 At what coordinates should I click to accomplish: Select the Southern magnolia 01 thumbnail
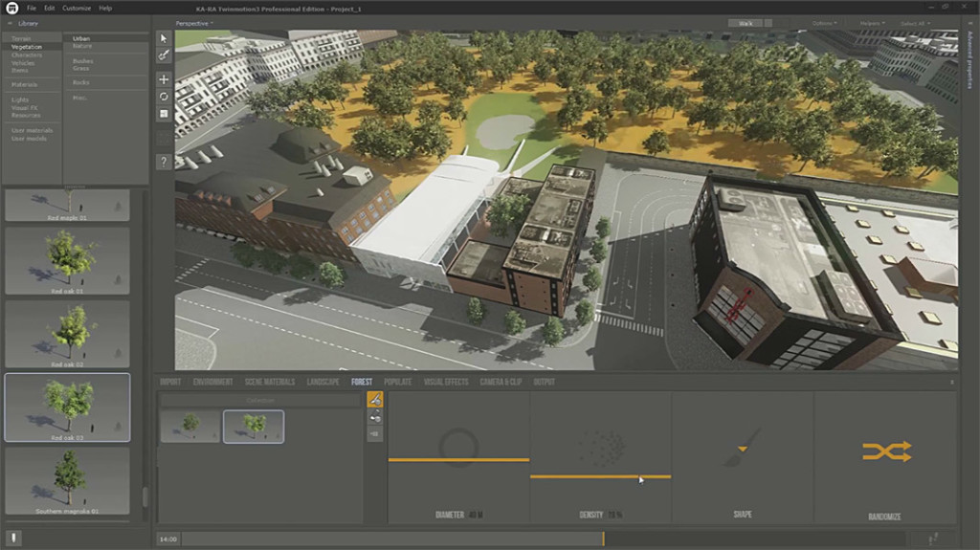[x=68, y=480]
